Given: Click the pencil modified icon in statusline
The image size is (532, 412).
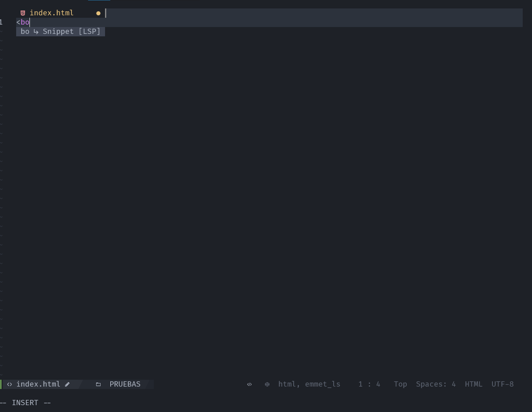Looking at the screenshot, I should (67, 384).
